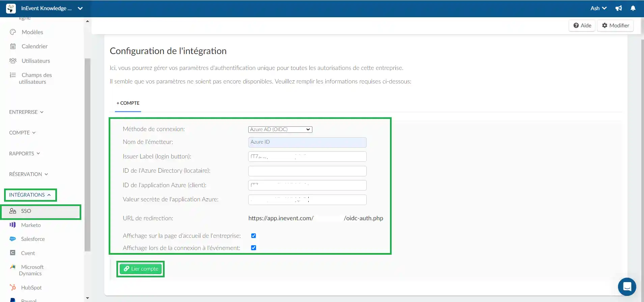The image size is (644, 302).
Task: Click the Cvent logo icon
Action: [13, 253]
